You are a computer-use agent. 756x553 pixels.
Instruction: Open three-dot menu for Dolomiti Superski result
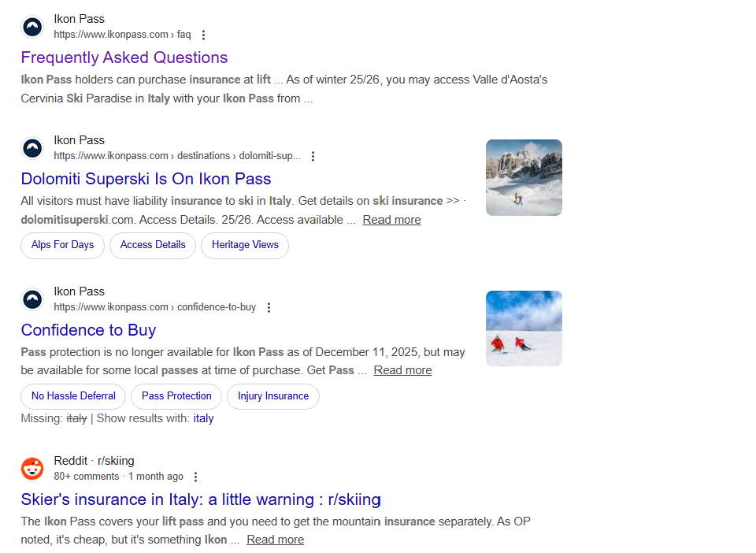[x=313, y=156]
